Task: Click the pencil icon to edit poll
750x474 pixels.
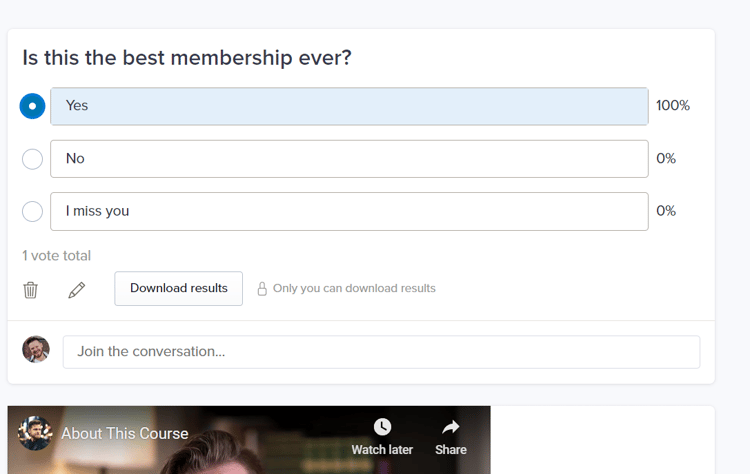Action: (77, 290)
